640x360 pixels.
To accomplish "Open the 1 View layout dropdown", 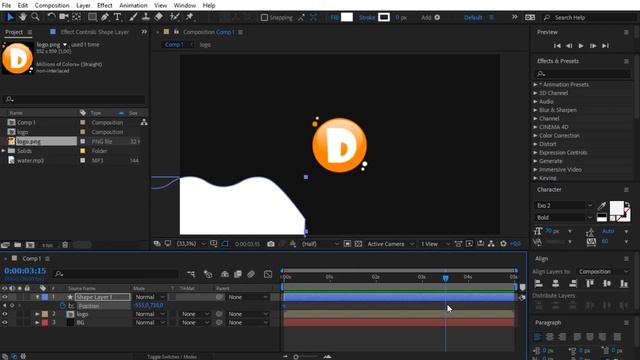I will coord(435,244).
